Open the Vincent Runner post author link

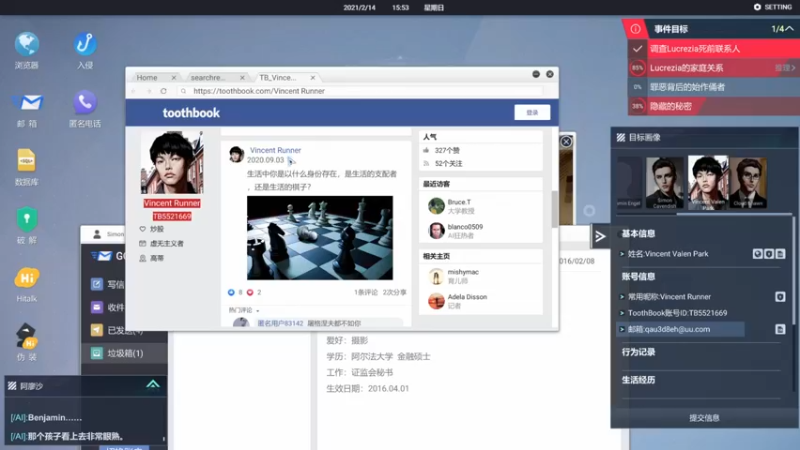tap(275, 150)
